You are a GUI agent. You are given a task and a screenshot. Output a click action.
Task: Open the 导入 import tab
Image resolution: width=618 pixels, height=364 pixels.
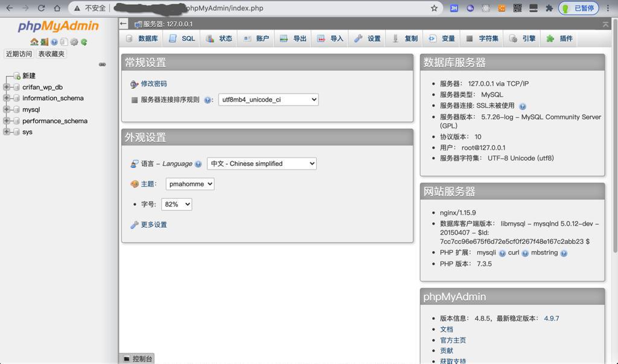coord(330,39)
